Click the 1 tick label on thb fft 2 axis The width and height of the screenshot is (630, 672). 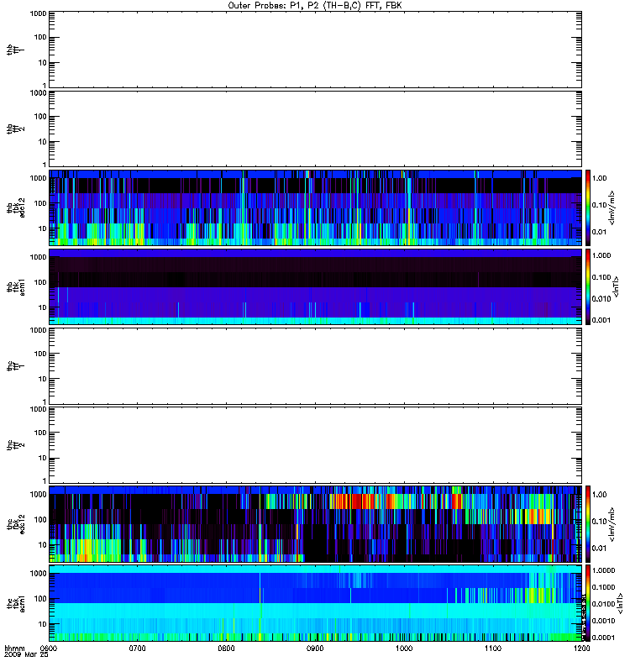45,165
